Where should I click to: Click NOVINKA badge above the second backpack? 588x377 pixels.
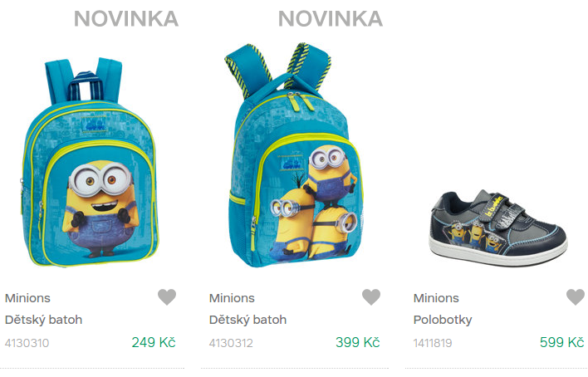(x=331, y=19)
